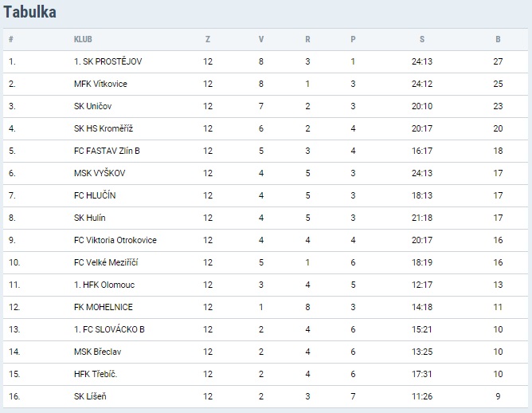Open MSK Břeclav club link

(97, 352)
